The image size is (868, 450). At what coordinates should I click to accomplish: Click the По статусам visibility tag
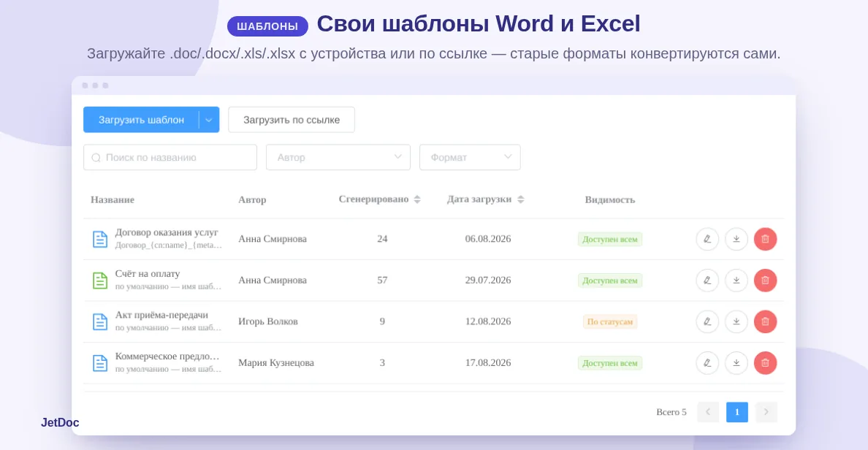[609, 321]
